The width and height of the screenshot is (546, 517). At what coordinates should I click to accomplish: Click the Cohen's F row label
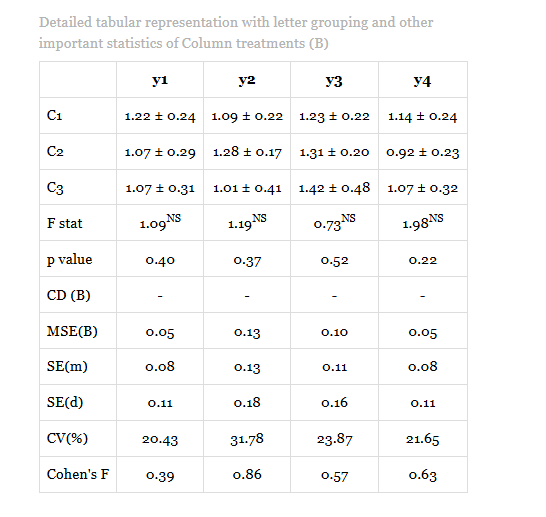78,474
